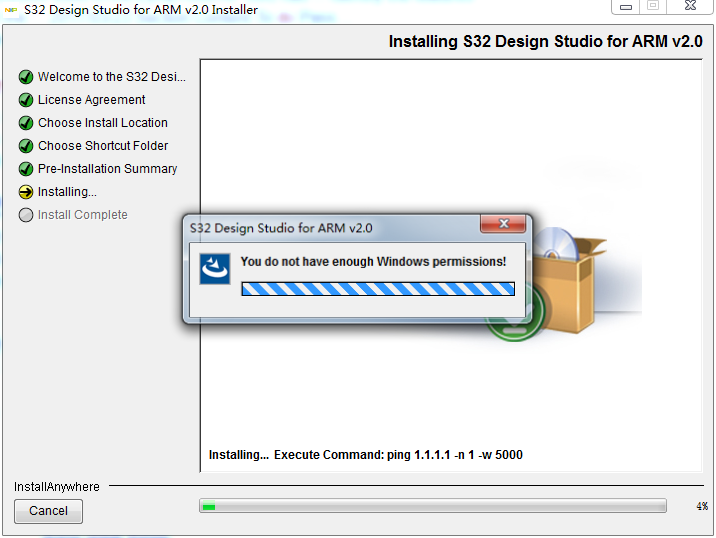Select 'Install Complete' step text

point(83,215)
